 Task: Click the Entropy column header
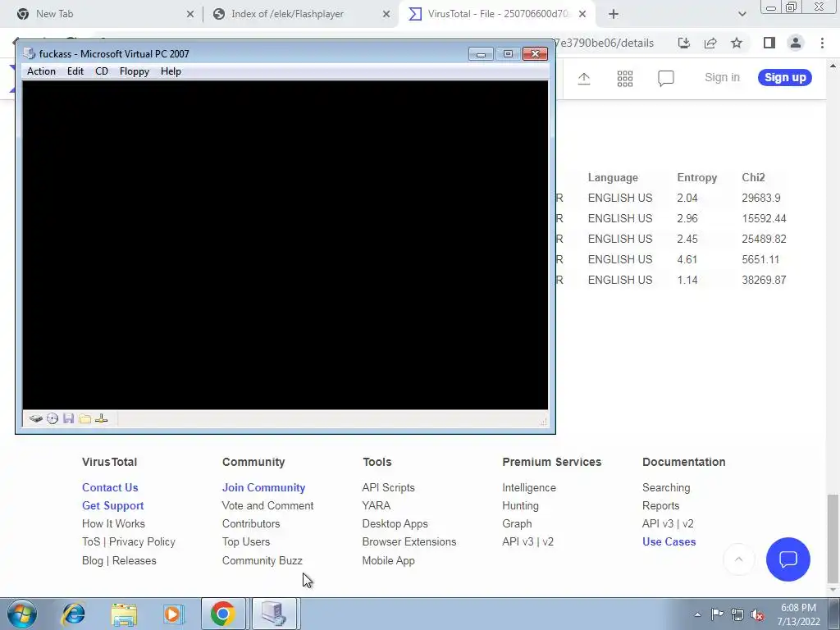pos(696,178)
